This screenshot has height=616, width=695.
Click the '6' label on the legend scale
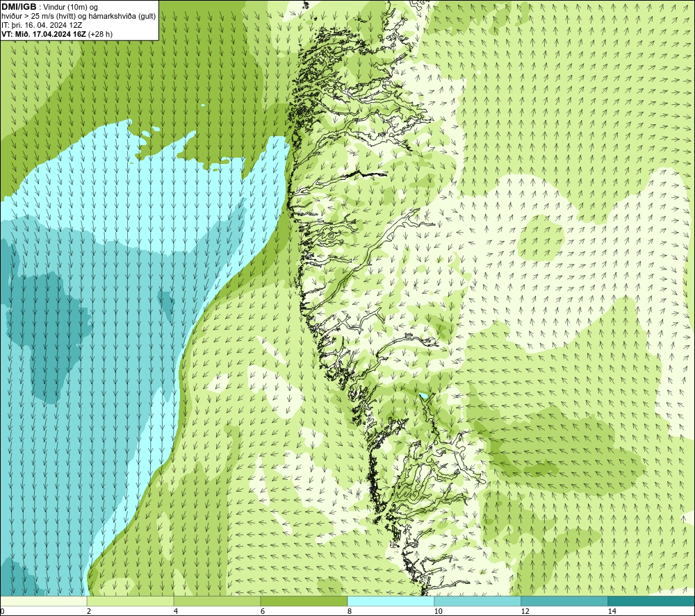click(x=263, y=612)
